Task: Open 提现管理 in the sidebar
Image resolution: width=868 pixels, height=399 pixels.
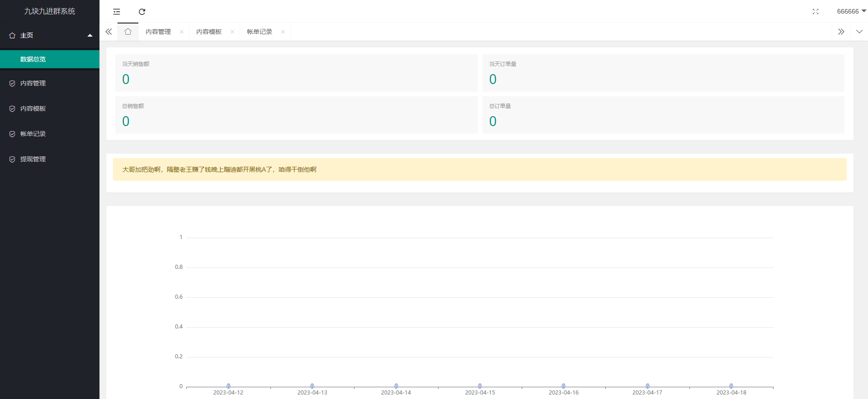Action: pos(50,159)
